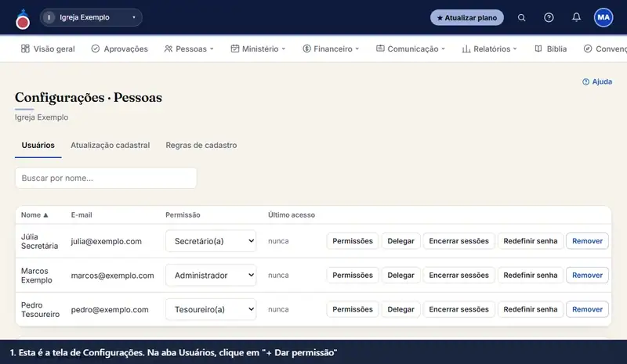Switch to Atualização cadastral tab

click(x=110, y=145)
